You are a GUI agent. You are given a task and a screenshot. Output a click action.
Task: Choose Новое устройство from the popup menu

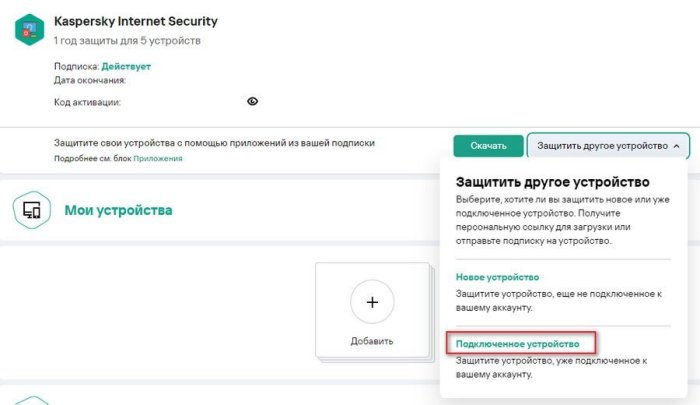click(497, 277)
